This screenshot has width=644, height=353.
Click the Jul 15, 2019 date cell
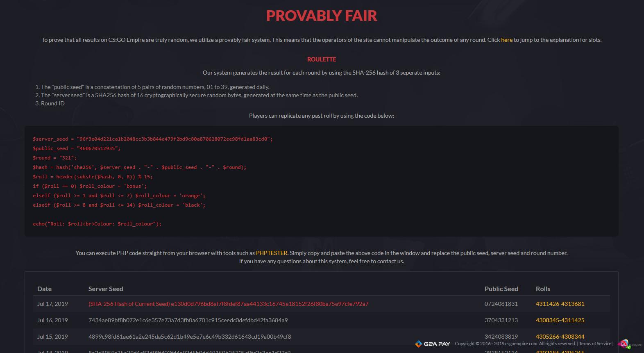52,337
